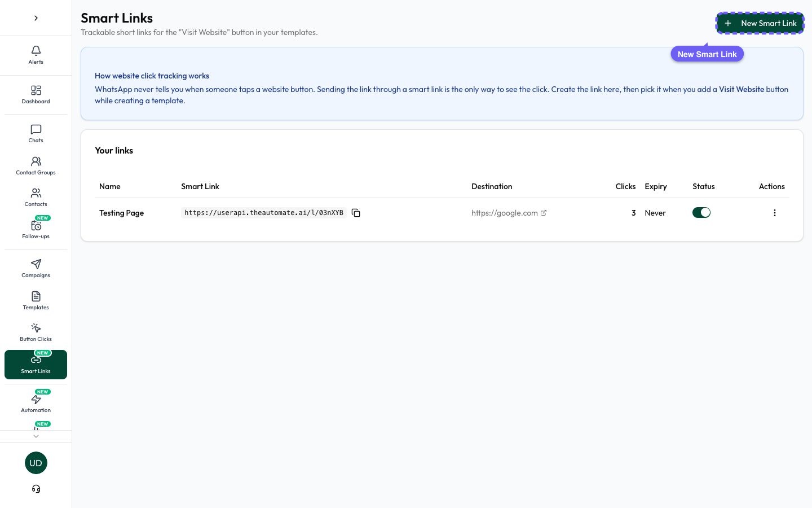Click the headset support icon
The width and height of the screenshot is (812, 508).
[x=36, y=489]
